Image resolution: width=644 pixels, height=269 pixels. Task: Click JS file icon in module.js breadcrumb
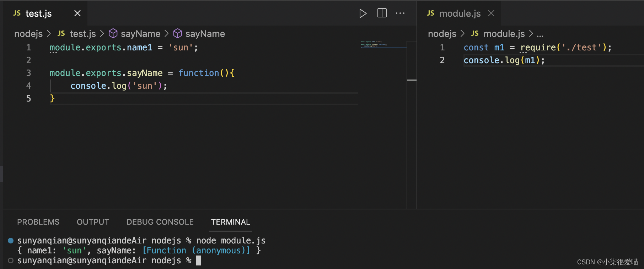tap(475, 34)
